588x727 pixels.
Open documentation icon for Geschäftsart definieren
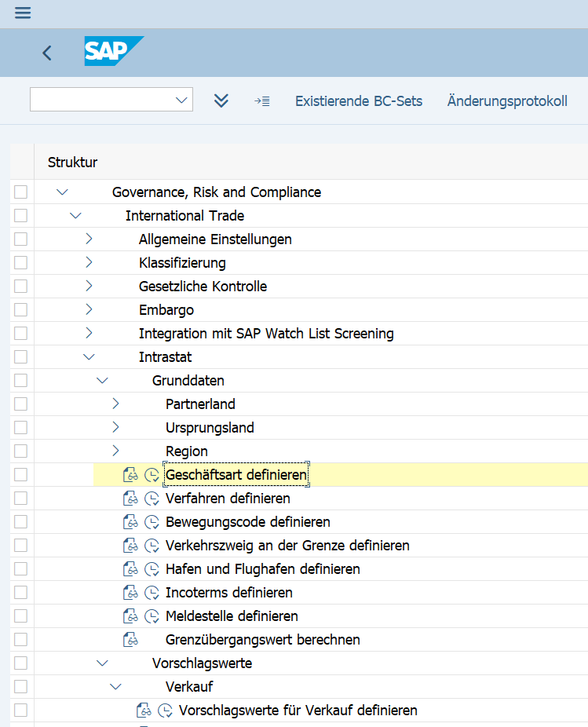[x=130, y=475]
